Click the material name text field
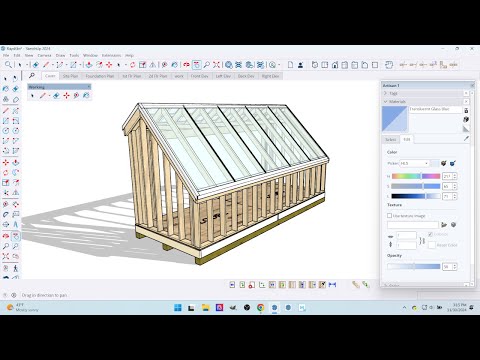Viewport: 480px width, 360px height. (x=435, y=109)
